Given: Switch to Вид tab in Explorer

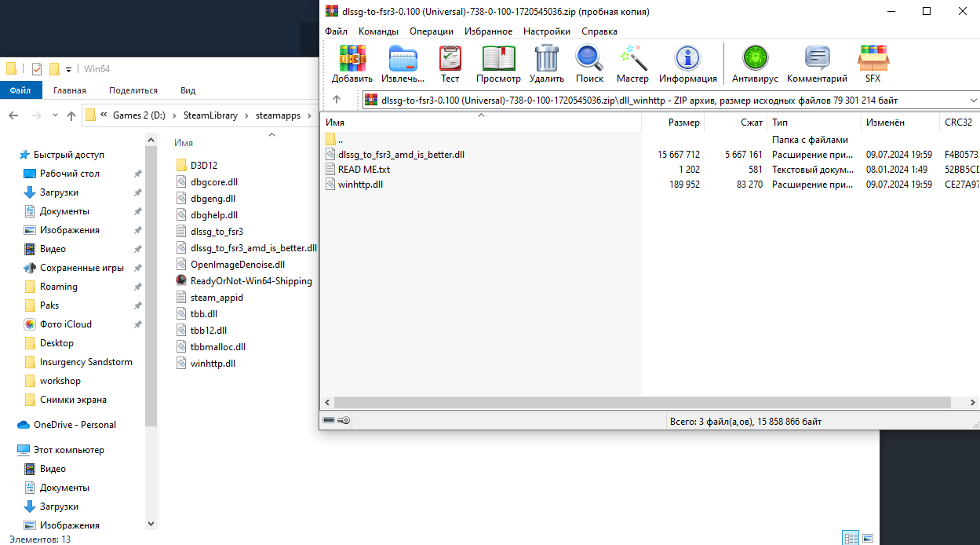Looking at the screenshot, I should pyautogui.click(x=188, y=90).
